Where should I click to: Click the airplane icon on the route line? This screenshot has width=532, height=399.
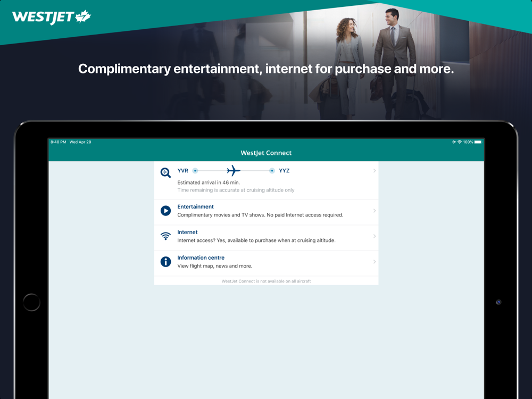[x=234, y=171]
